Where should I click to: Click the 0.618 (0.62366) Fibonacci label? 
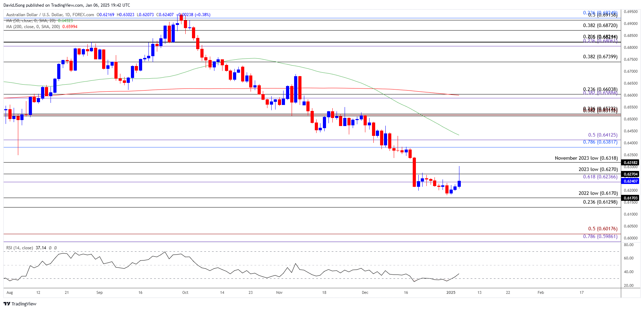click(600, 177)
